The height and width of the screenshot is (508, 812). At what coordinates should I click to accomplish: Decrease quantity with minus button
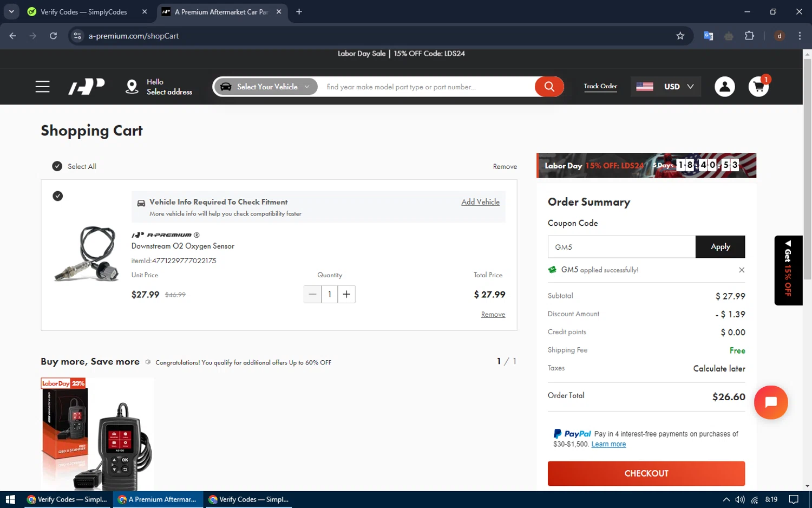pyautogui.click(x=312, y=294)
